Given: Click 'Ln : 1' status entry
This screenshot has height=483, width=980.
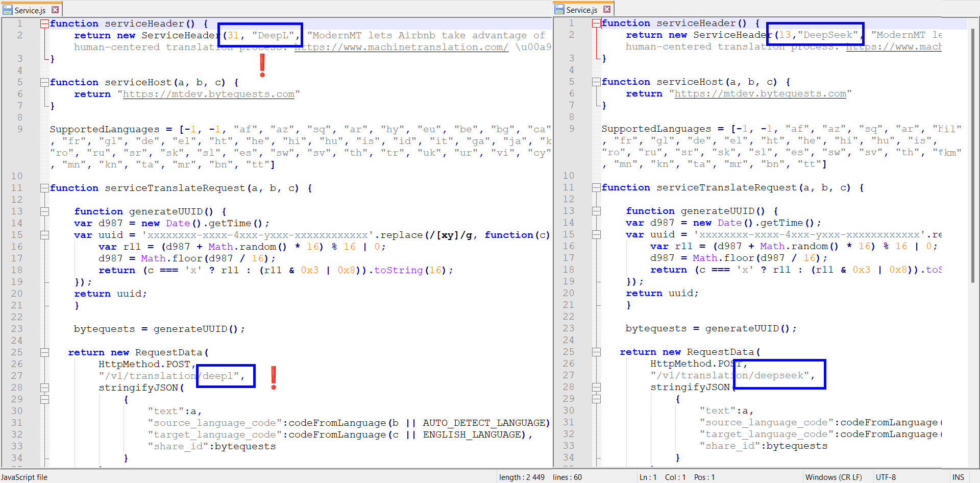Looking at the screenshot, I should click(647, 477).
